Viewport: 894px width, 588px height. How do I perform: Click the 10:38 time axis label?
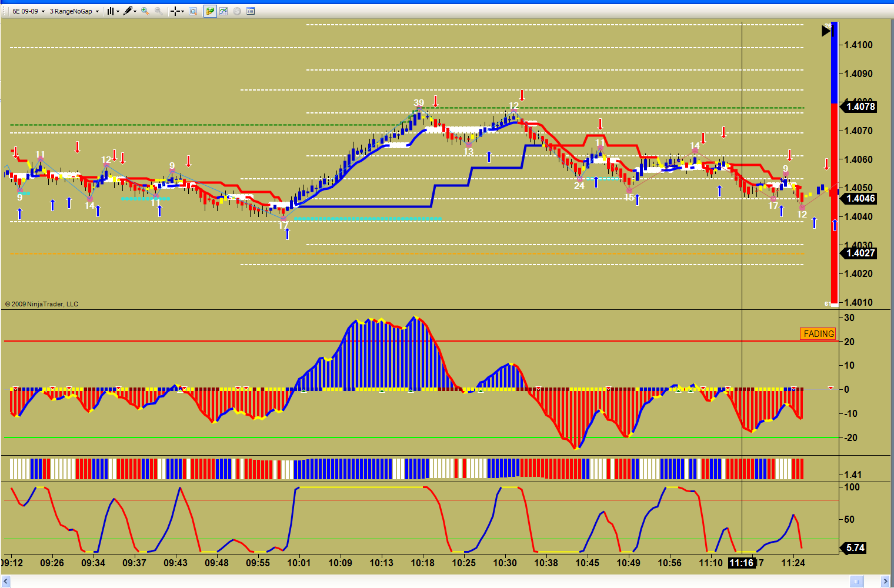click(546, 563)
